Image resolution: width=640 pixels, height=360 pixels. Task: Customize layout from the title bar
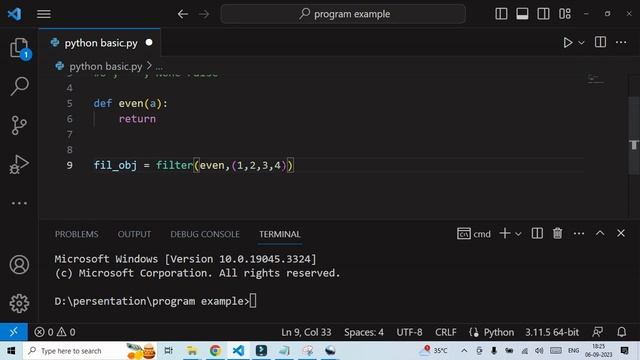[x=565, y=14]
